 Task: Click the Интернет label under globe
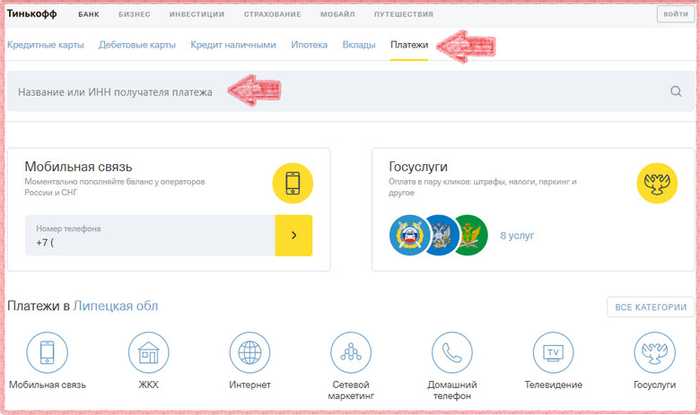(x=250, y=385)
